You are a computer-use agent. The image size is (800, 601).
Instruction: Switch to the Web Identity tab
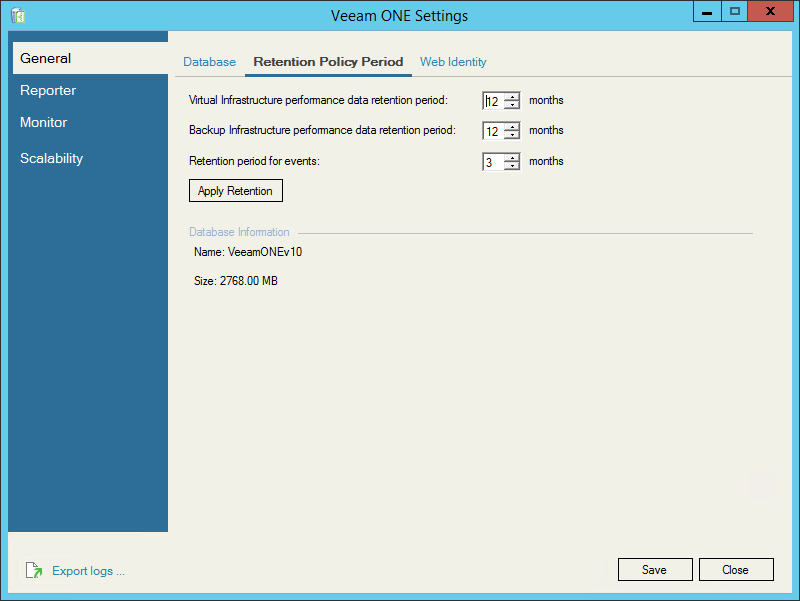[x=453, y=62]
